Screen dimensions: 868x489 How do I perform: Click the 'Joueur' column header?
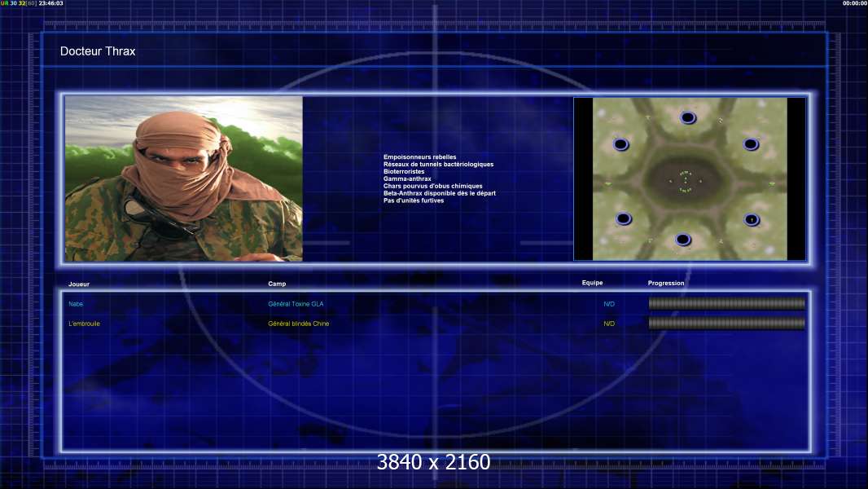click(79, 284)
